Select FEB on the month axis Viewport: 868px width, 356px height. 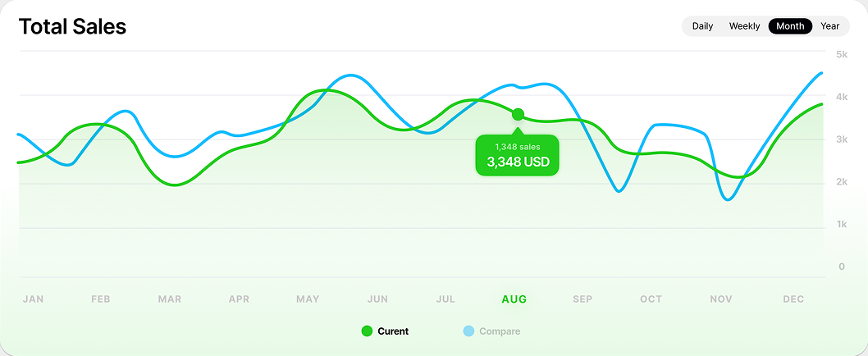101,299
